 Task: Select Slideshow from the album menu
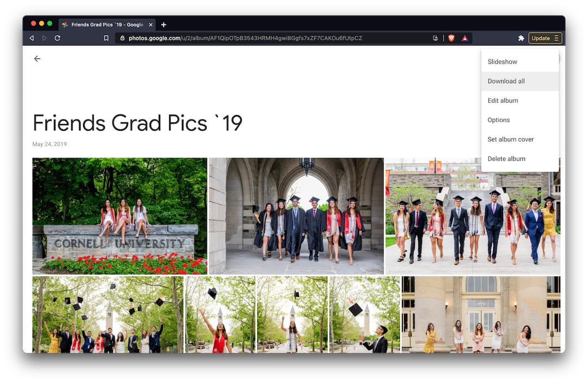coord(502,62)
